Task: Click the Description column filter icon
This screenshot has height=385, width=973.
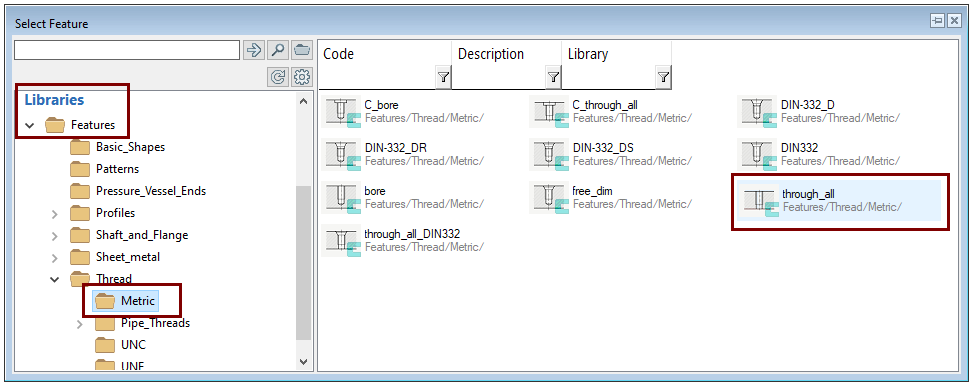Action: pos(553,78)
